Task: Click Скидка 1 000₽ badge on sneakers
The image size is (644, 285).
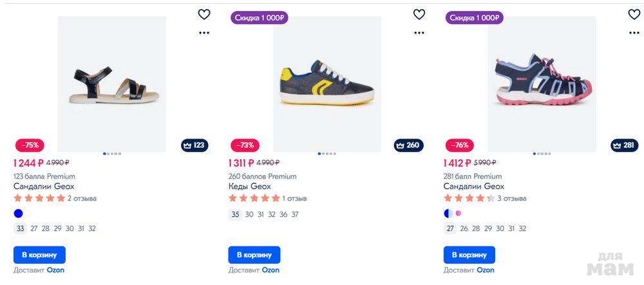Action: (x=259, y=18)
